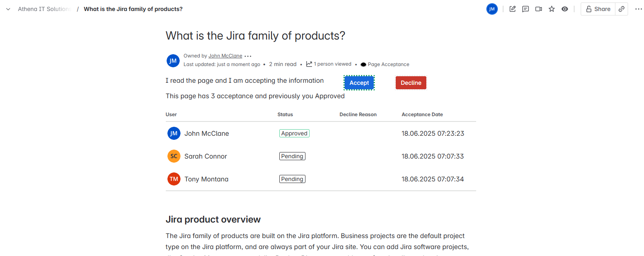View the 1 person viewed analytics
This screenshot has height=256, width=644.
(329, 64)
